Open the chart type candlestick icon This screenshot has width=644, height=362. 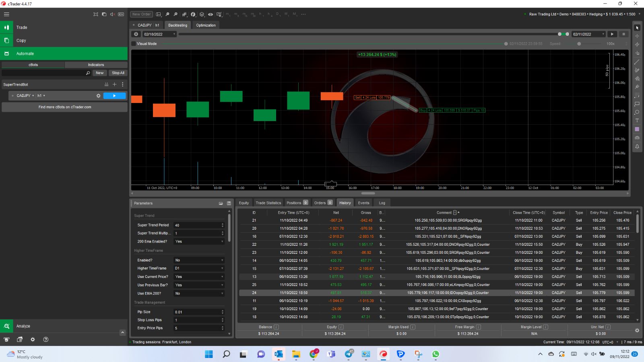[184, 14]
